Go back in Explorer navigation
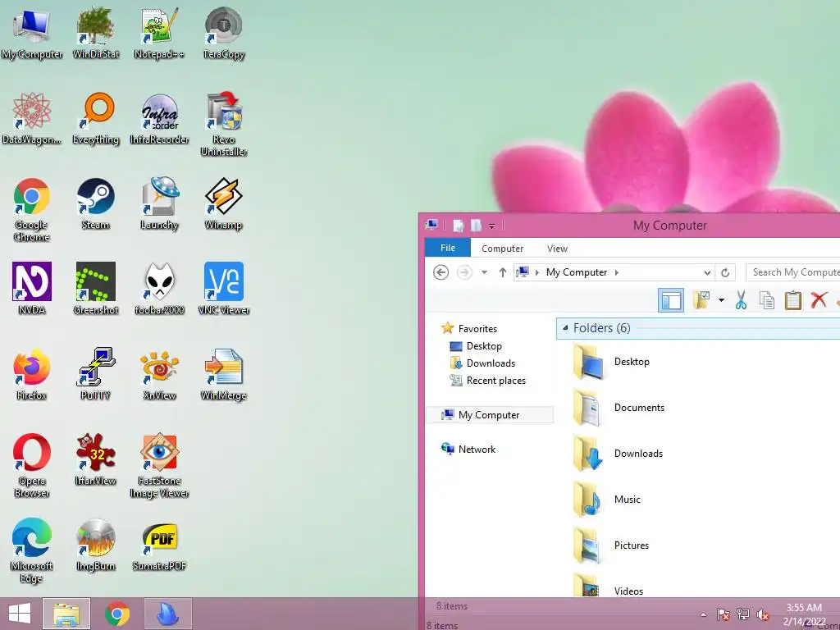This screenshot has width=840, height=630. pyautogui.click(x=441, y=272)
